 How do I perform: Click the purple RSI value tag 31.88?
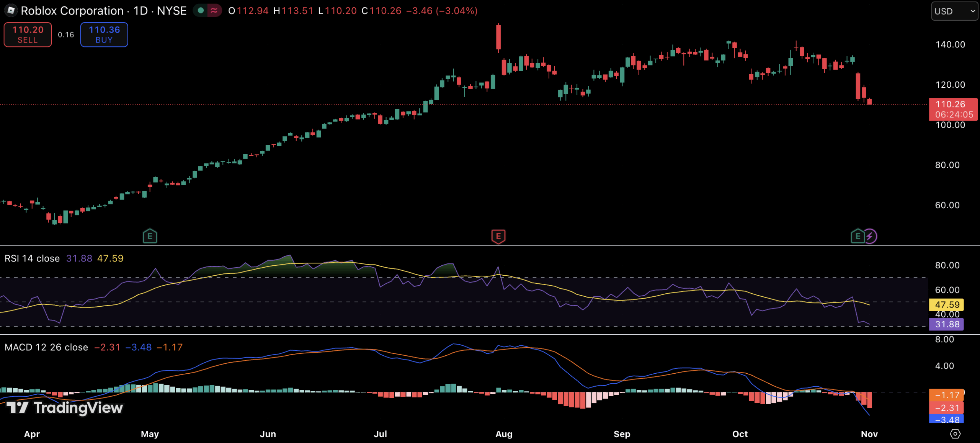[x=947, y=324]
